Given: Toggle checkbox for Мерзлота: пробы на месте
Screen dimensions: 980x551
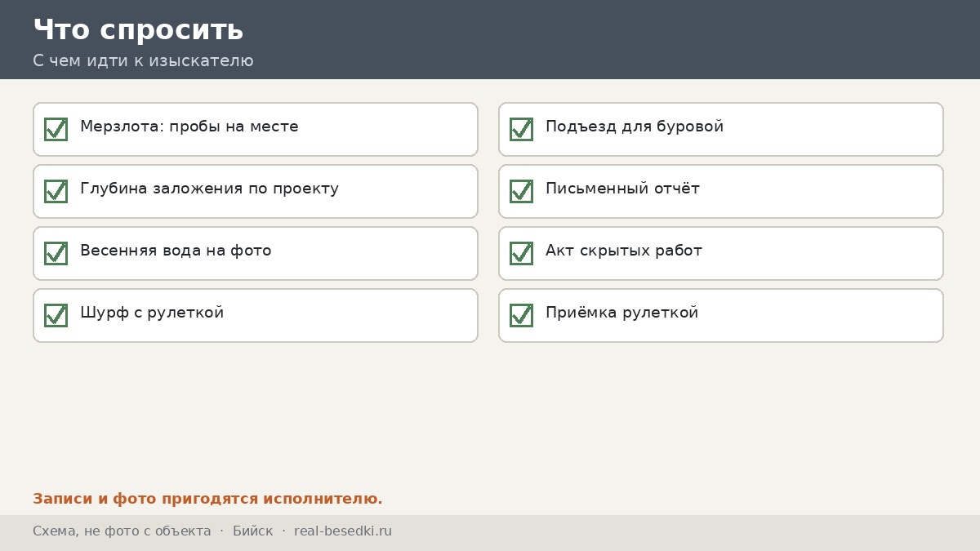Looking at the screenshot, I should click(56, 129).
